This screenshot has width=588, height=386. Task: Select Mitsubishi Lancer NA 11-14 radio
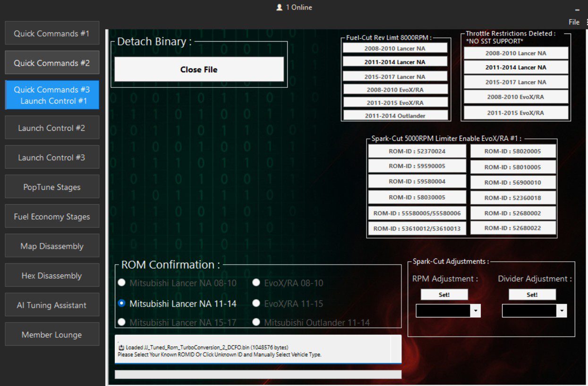click(x=122, y=303)
